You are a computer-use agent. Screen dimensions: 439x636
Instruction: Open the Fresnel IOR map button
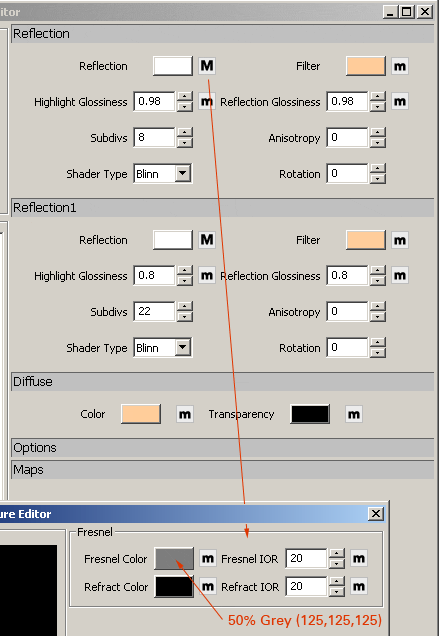[x=359, y=559]
